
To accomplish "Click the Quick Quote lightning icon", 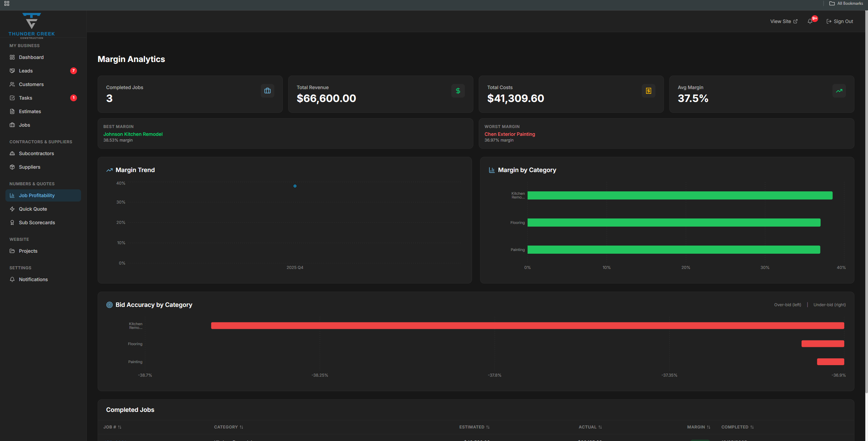I will click(x=12, y=209).
